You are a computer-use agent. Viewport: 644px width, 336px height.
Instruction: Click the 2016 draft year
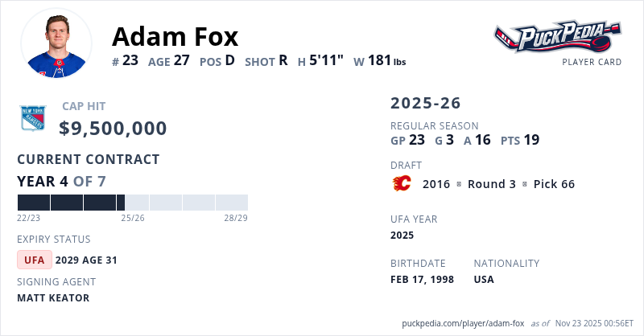tap(436, 184)
